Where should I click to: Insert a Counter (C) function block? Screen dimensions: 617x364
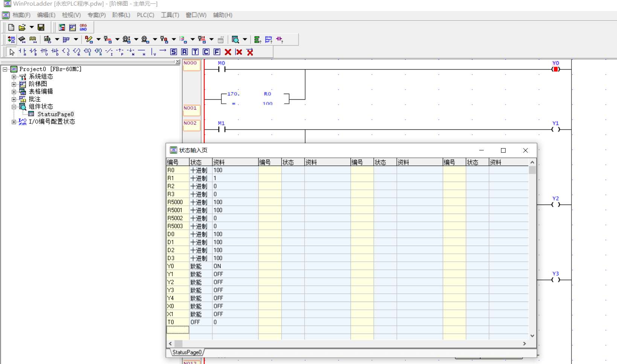click(x=206, y=52)
